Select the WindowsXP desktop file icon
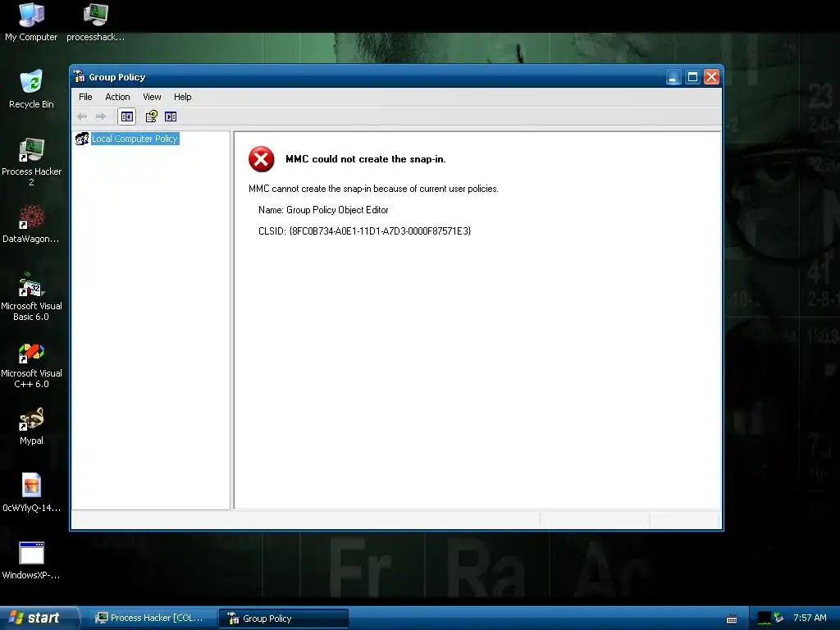 31,560
